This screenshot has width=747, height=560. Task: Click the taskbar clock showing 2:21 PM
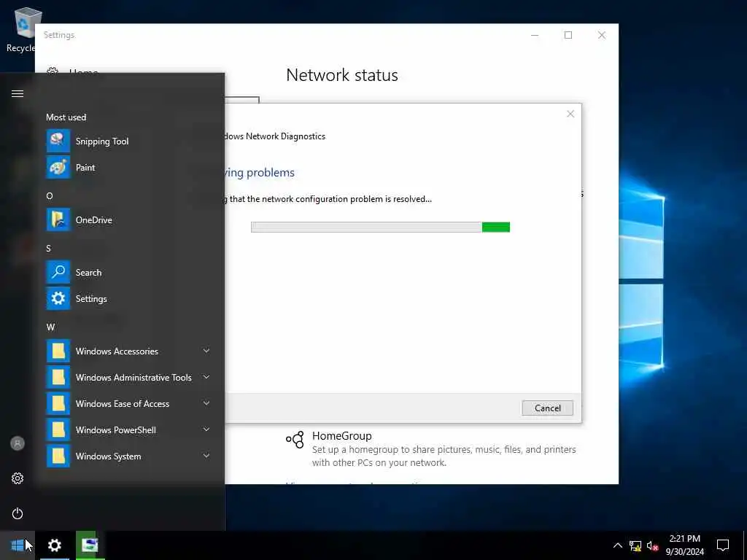pos(684,545)
